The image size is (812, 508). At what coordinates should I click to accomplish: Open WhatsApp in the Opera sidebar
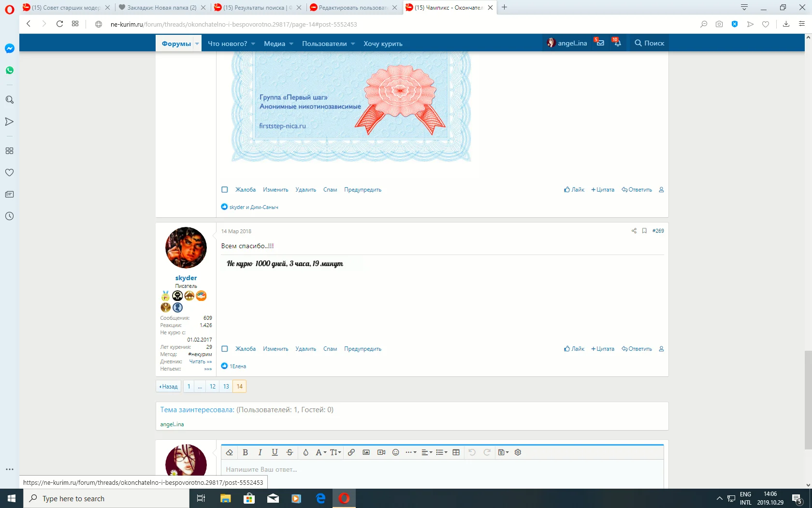click(x=10, y=71)
